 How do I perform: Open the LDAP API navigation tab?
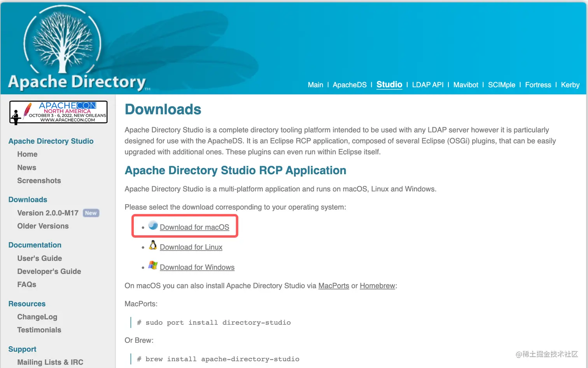428,85
